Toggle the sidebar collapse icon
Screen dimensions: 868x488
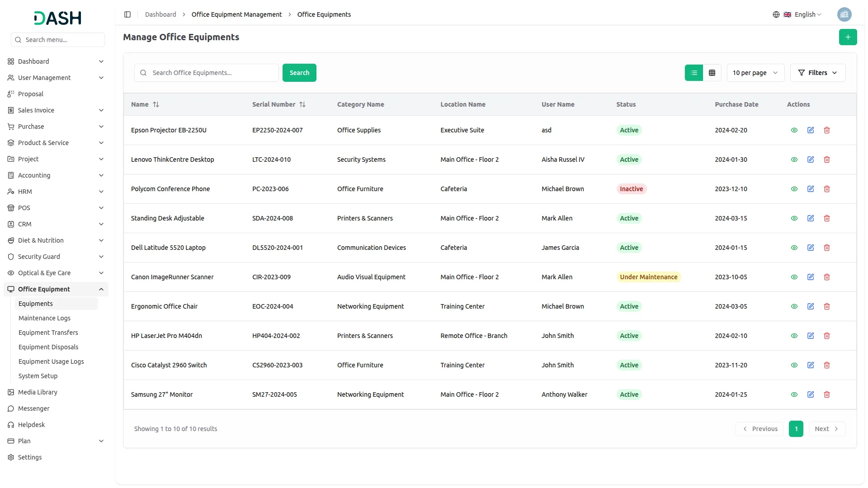127,14
